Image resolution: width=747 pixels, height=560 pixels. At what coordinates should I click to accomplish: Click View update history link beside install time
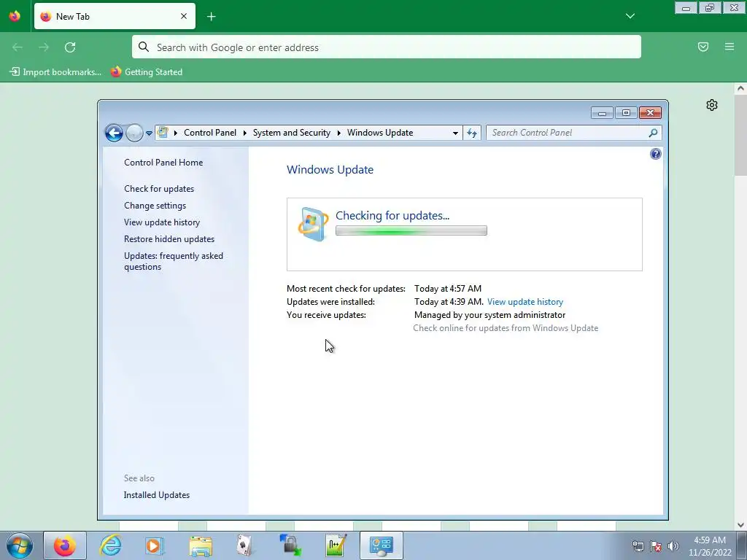click(525, 302)
